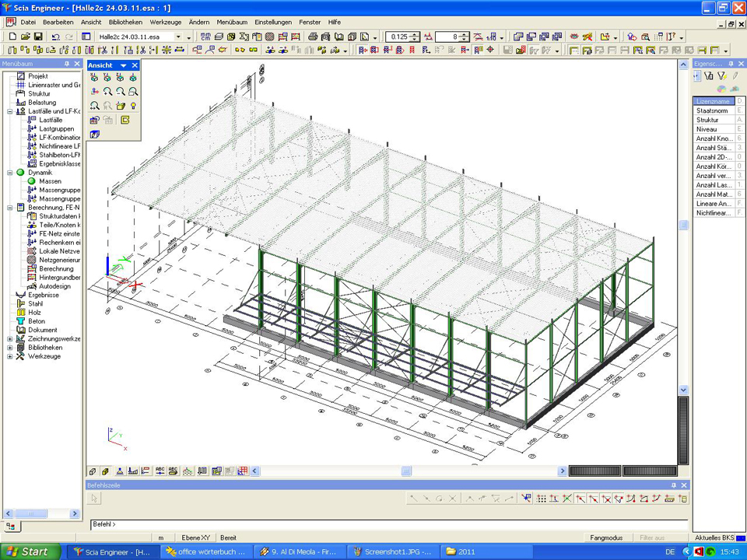Collapse the Lastfälle und LF-Kombinationen node
This screenshot has height=560, width=747.
tap(10, 111)
